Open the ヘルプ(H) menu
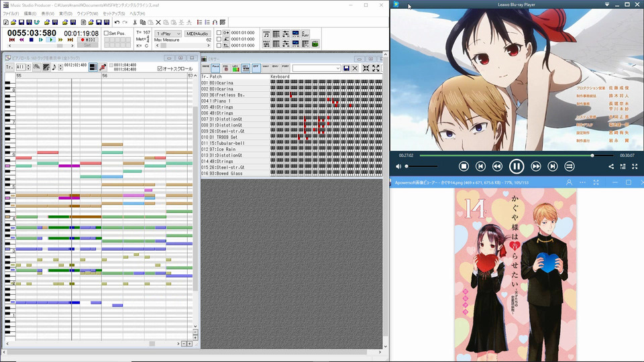Viewport: 644px width, 362px height. pyautogui.click(x=137, y=13)
